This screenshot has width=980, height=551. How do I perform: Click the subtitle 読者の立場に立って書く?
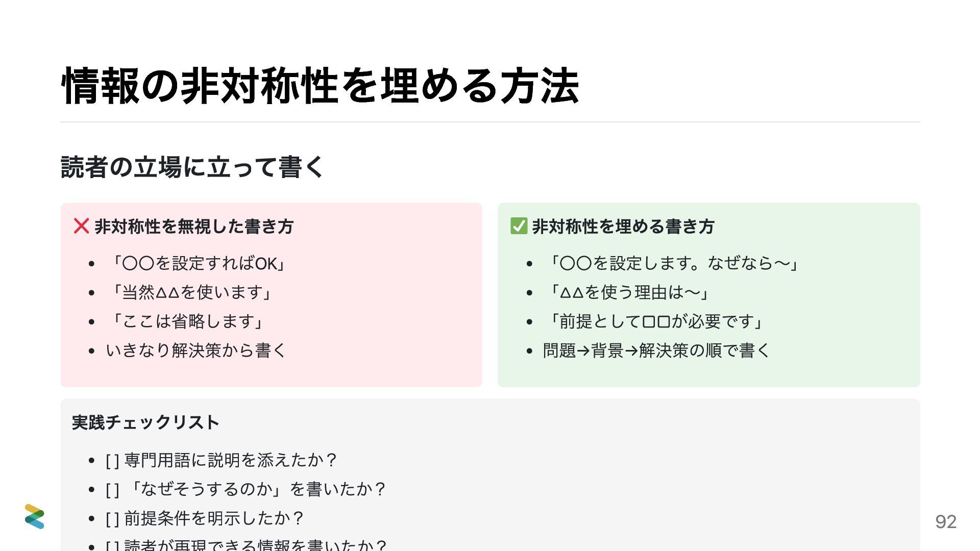tap(192, 167)
